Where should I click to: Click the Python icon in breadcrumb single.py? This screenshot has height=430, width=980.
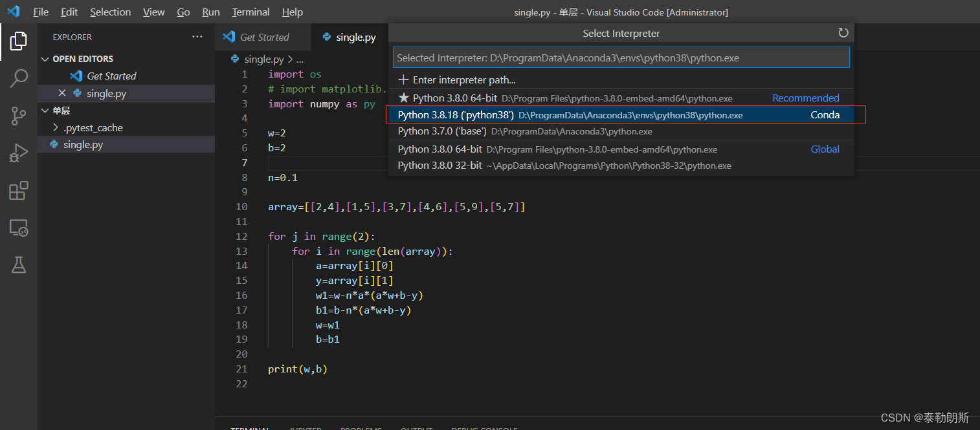235,59
